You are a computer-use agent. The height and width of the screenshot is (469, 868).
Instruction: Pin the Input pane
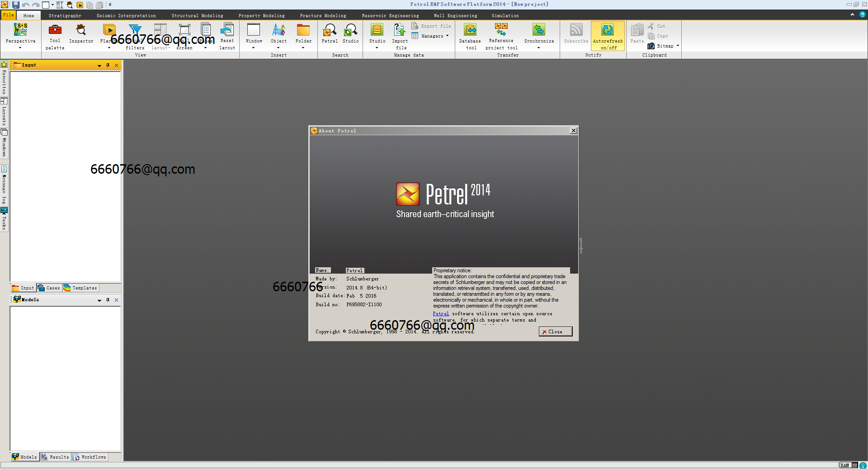(108, 65)
